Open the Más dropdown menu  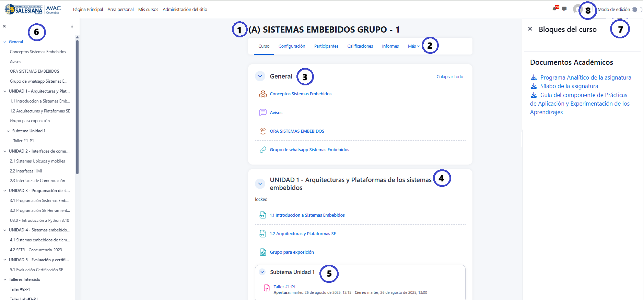click(413, 46)
